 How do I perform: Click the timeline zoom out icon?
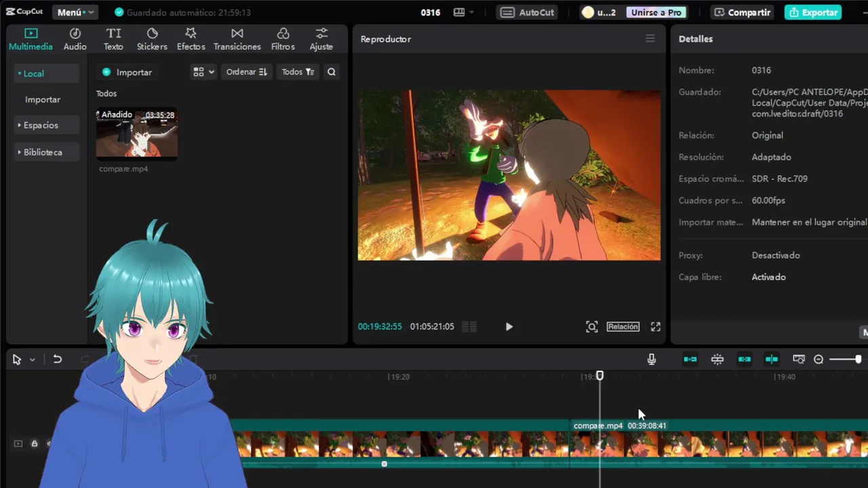pyautogui.click(x=818, y=359)
